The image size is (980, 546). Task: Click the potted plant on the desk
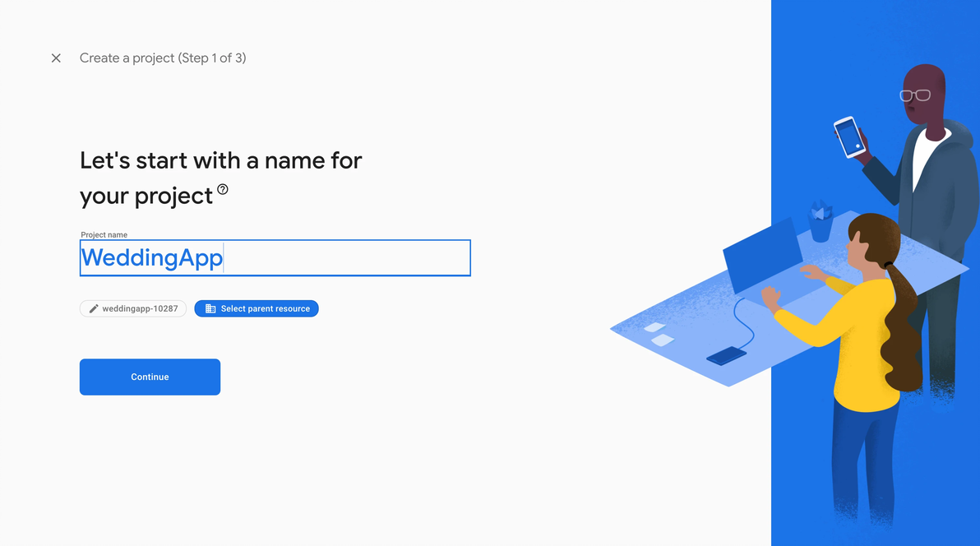coord(821,220)
